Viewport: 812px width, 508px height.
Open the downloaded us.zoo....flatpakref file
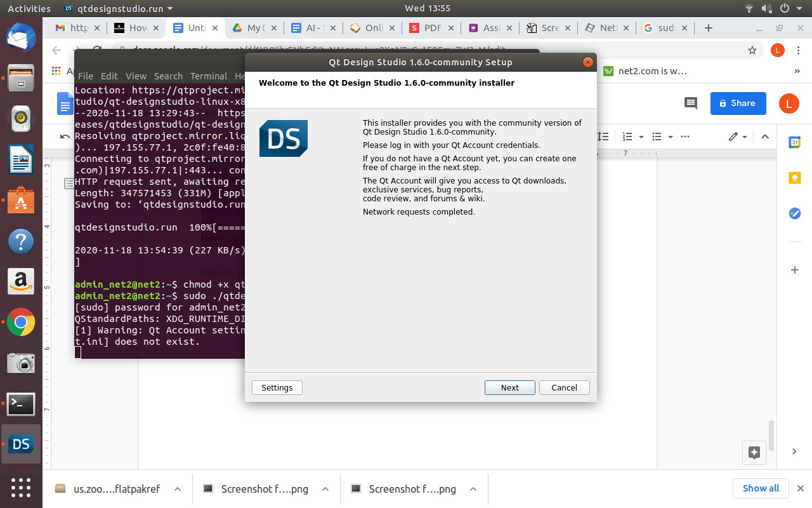click(108, 489)
